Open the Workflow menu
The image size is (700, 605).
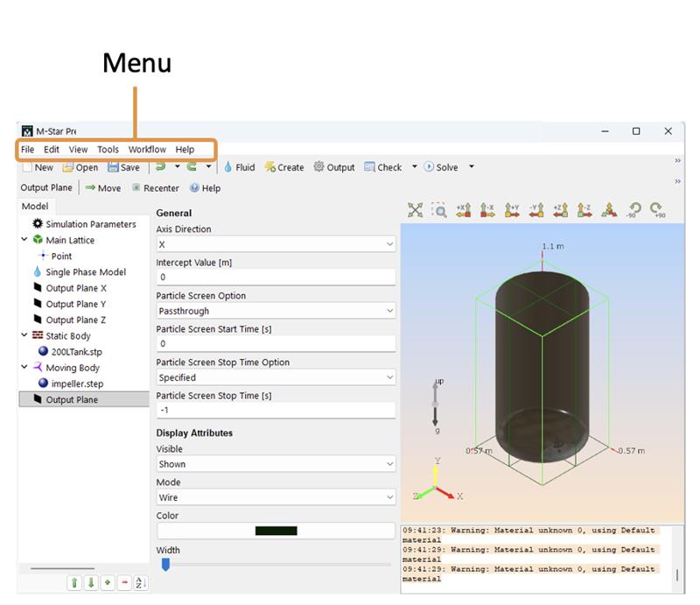click(x=146, y=150)
